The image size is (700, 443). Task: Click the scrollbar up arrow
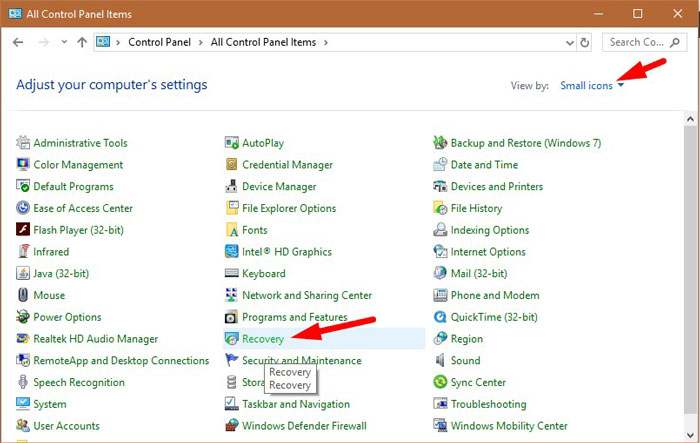[690, 119]
